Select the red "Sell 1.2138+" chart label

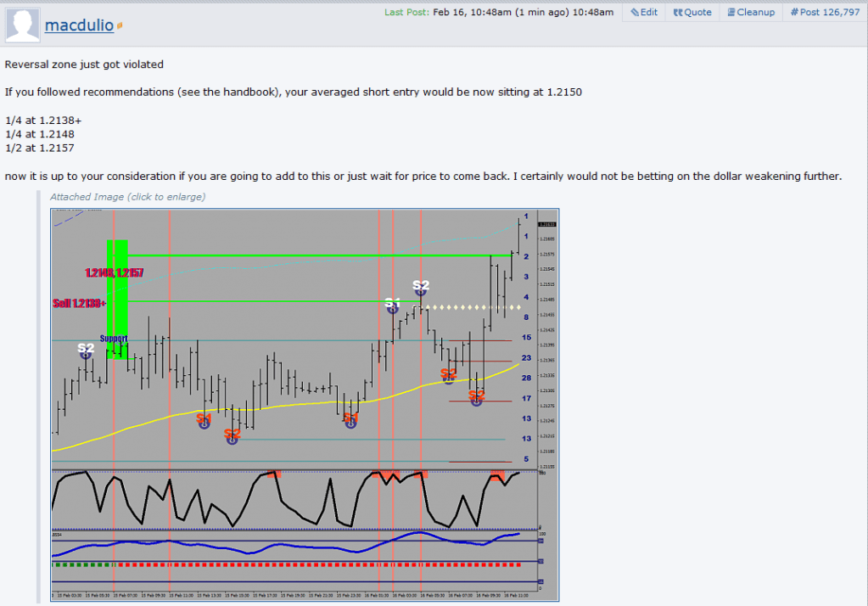pos(79,302)
